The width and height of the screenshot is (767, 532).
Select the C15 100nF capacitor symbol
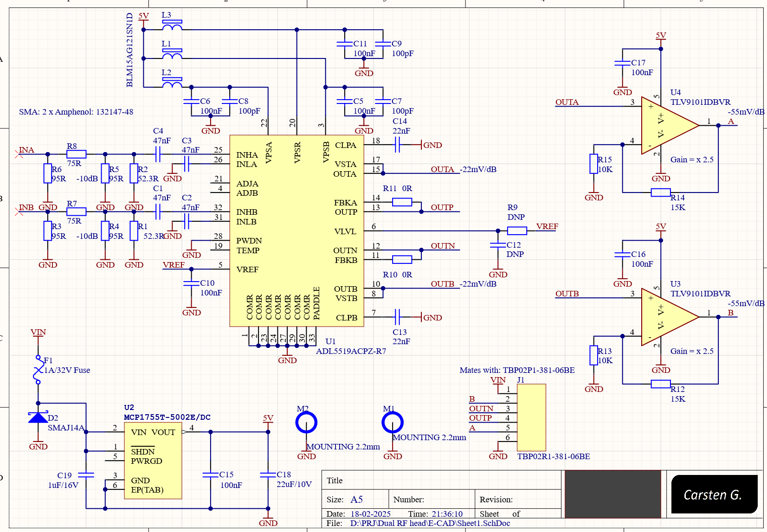pos(211,475)
